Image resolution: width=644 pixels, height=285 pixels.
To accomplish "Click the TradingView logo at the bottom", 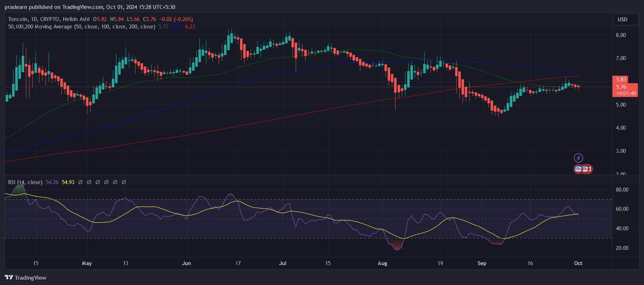I will [x=26, y=278].
